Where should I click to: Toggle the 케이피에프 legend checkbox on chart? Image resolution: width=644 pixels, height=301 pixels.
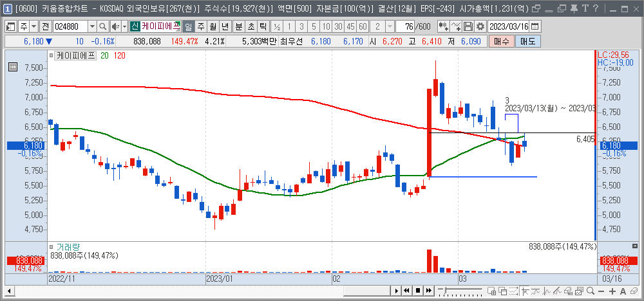coord(52,55)
